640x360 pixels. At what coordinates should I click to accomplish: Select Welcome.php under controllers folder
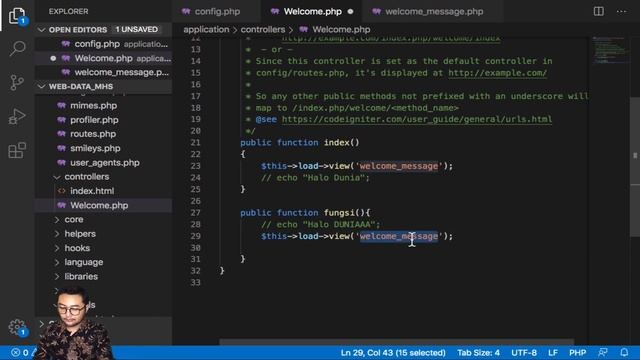pos(104,205)
